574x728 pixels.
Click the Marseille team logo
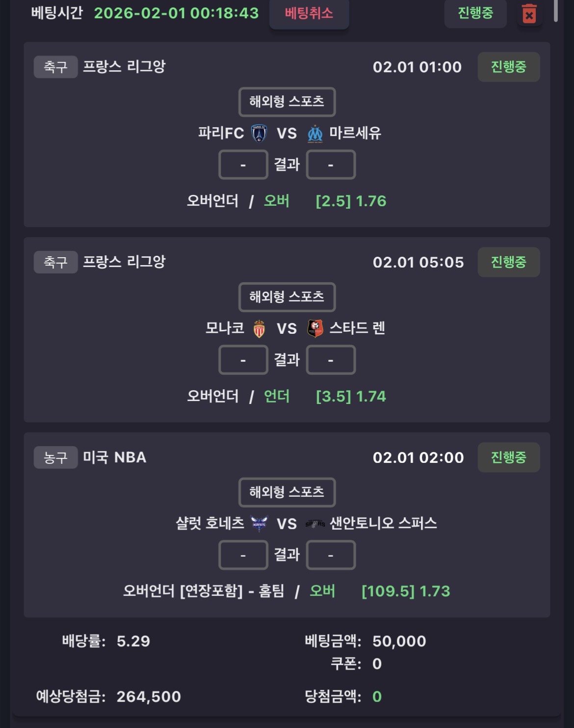[315, 134]
